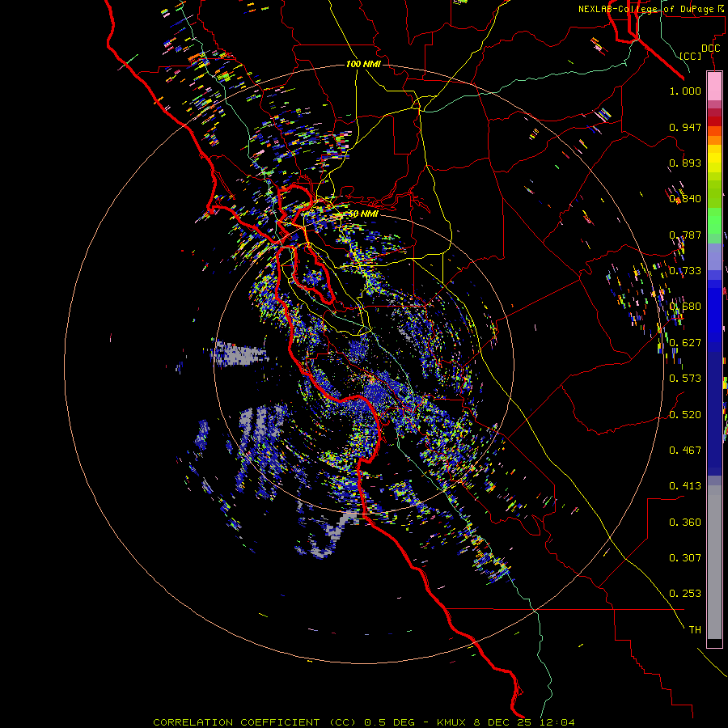Select the 0.360 scale value
This screenshot has height=728, width=728.
coord(685,523)
